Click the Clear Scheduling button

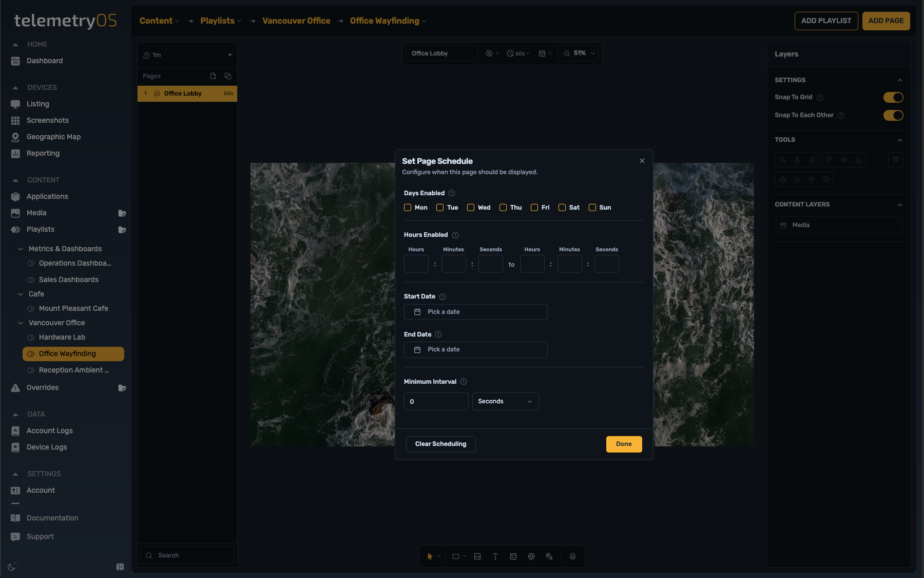[x=440, y=444]
